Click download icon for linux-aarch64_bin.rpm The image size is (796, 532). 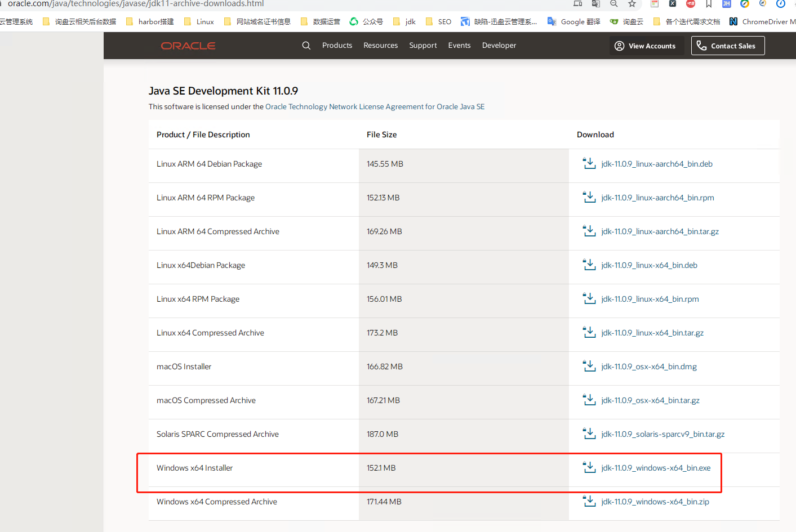(589, 197)
